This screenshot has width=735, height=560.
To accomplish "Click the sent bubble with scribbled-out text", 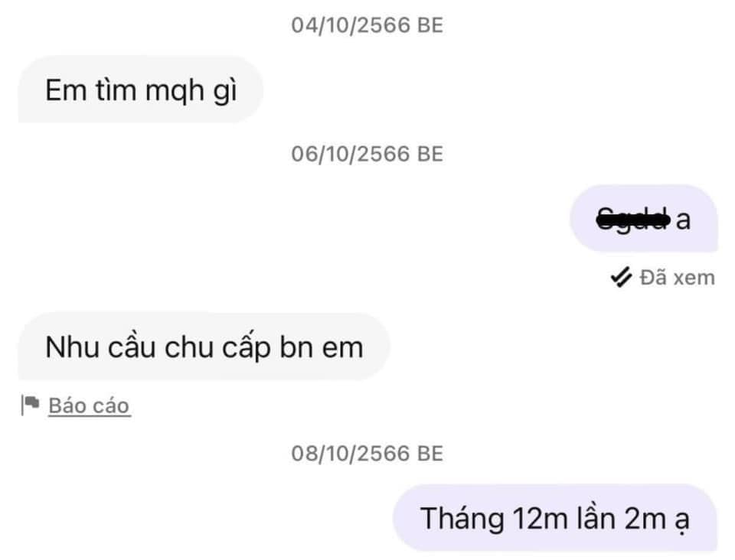I will pos(644,218).
